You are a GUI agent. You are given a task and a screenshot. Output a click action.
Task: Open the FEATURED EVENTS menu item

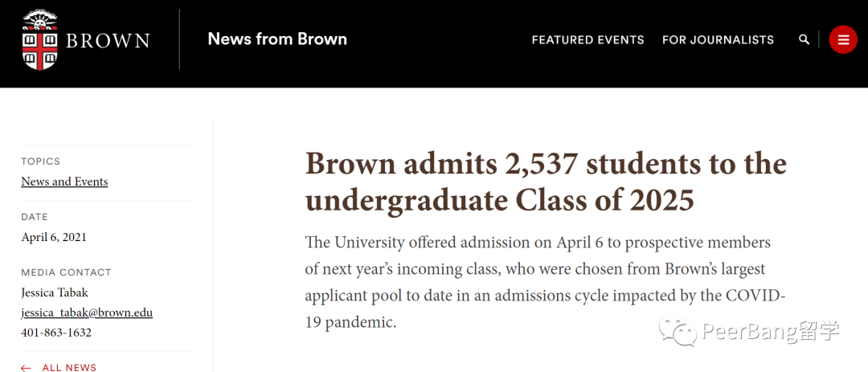tap(588, 40)
